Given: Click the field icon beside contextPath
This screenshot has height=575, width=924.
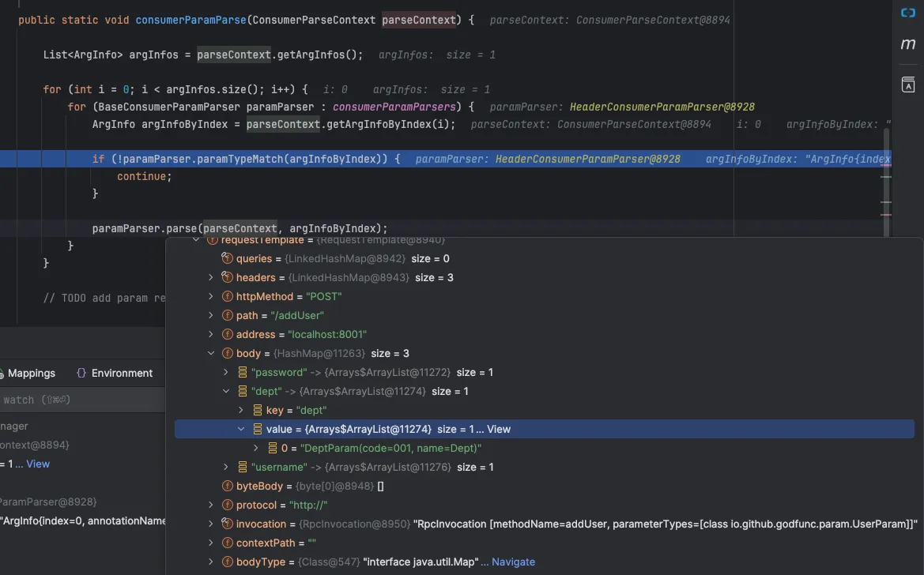Looking at the screenshot, I should (227, 543).
